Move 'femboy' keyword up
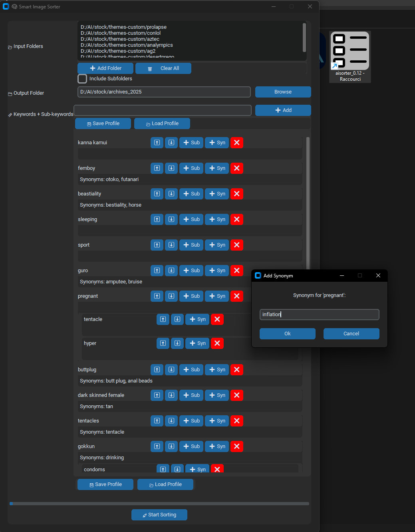 [x=157, y=168]
